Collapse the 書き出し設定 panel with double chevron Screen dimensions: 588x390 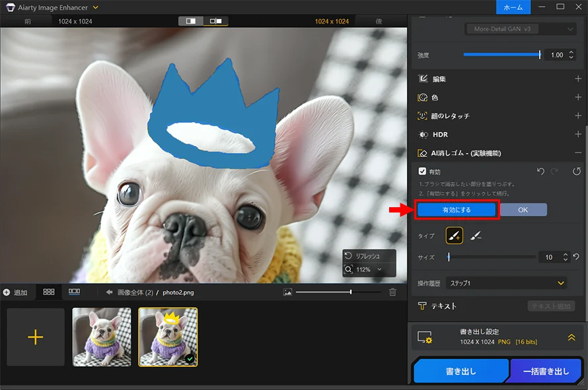pos(571,337)
